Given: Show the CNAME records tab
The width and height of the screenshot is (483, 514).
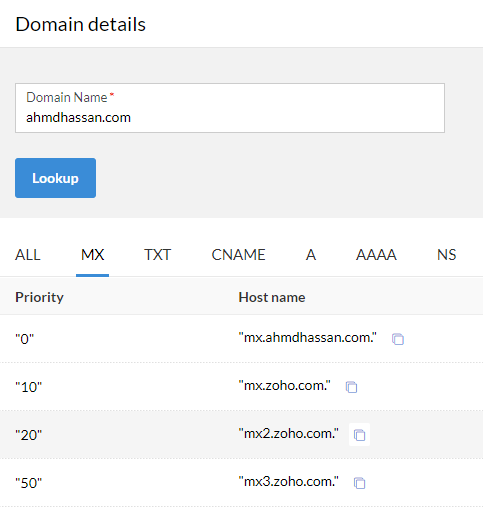Looking at the screenshot, I should point(238,255).
